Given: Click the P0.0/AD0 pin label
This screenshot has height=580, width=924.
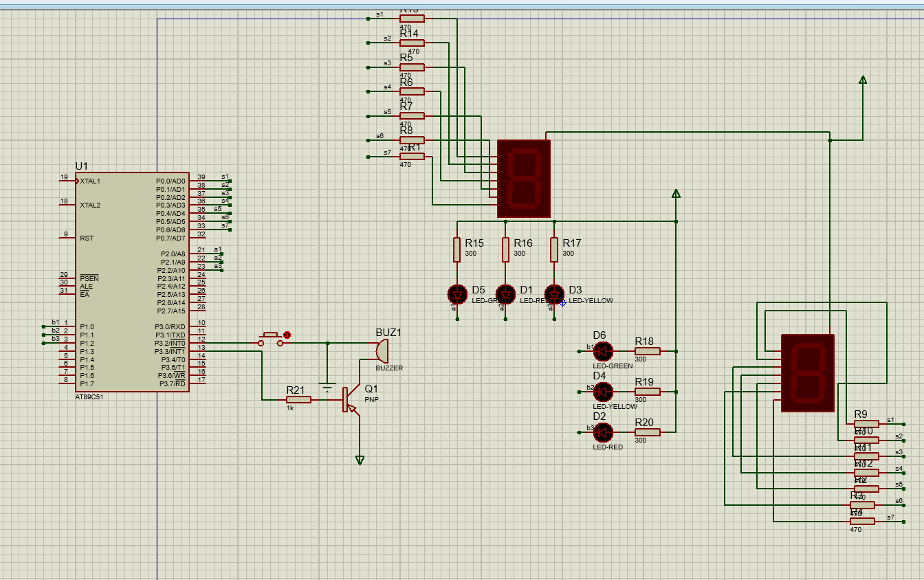Looking at the screenshot, I should click(x=170, y=181).
